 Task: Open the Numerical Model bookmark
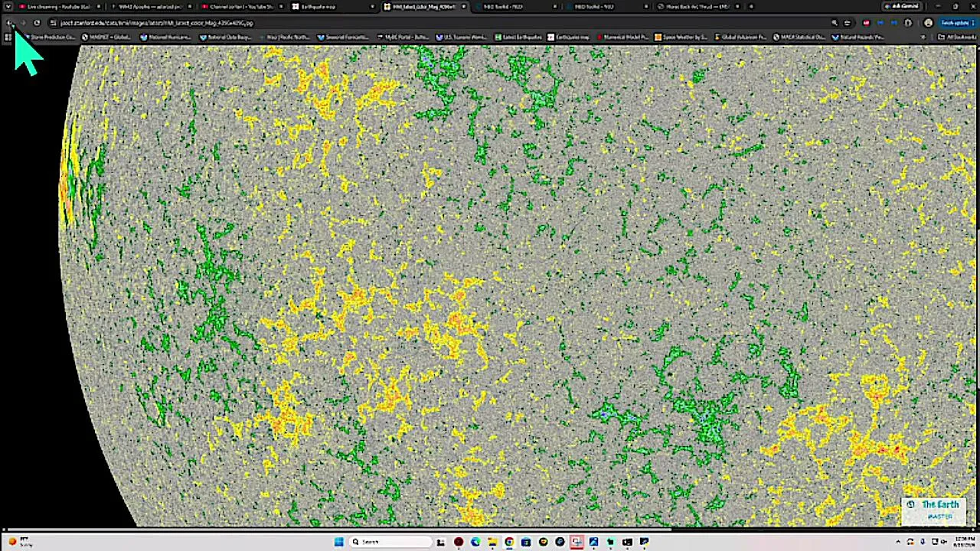pos(623,37)
